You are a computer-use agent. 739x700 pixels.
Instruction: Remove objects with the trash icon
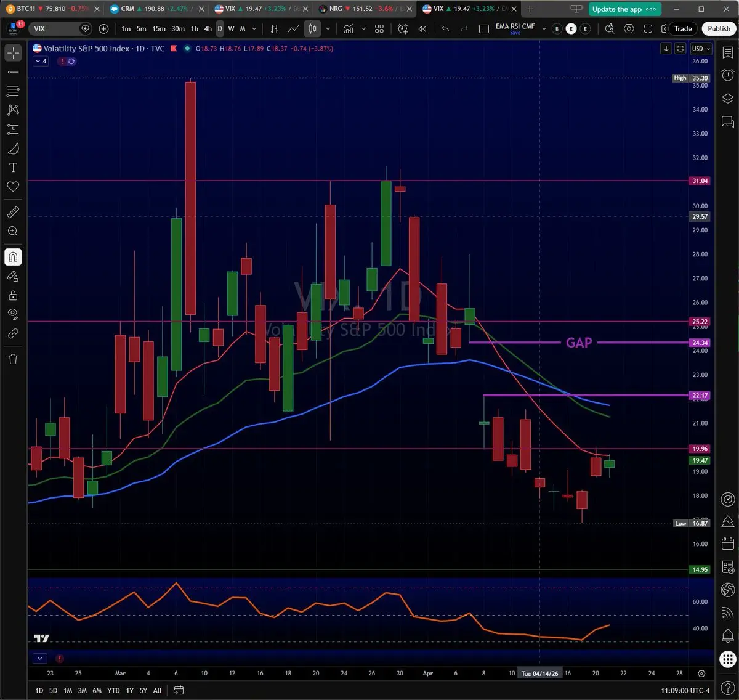[13, 359]
